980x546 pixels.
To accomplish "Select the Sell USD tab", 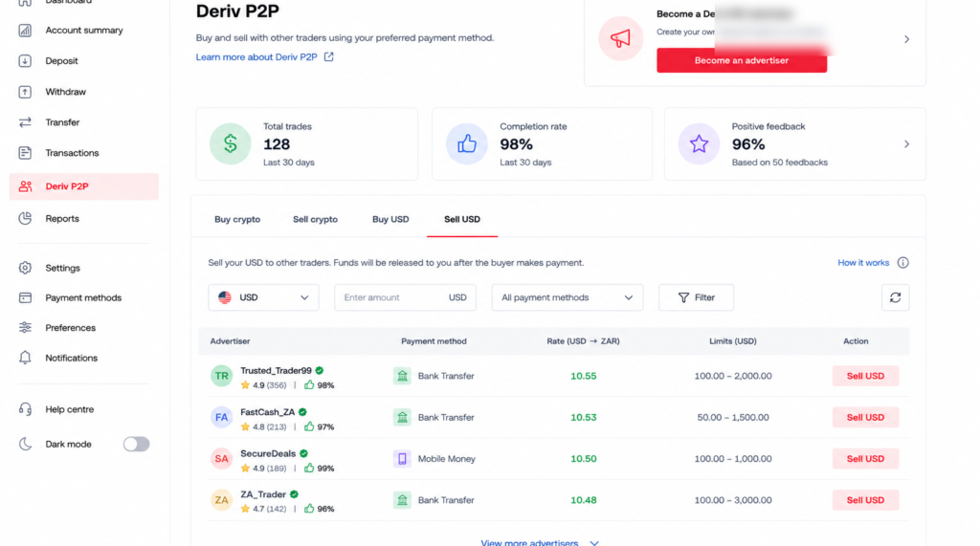I will (x=462, y=219).
